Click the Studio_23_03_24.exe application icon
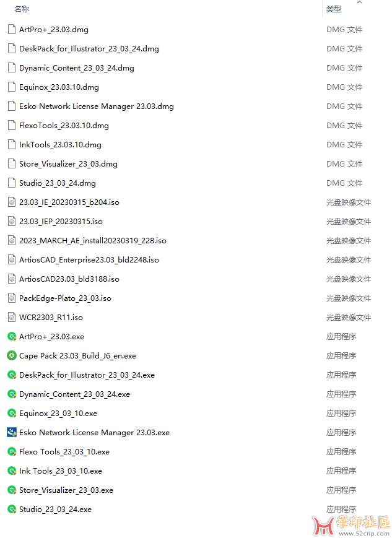The width and height of the screenshot is (392, 538). (12, 509)
